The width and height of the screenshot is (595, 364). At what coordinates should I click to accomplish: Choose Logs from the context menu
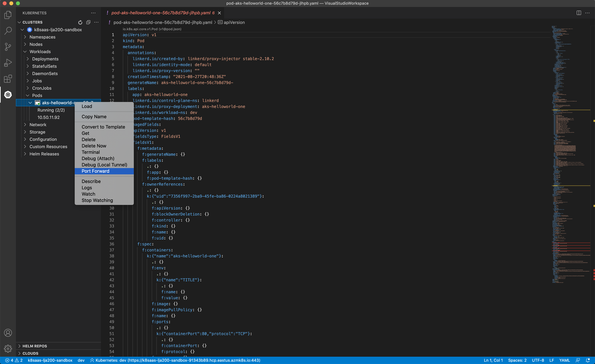[x=104, y=188]
